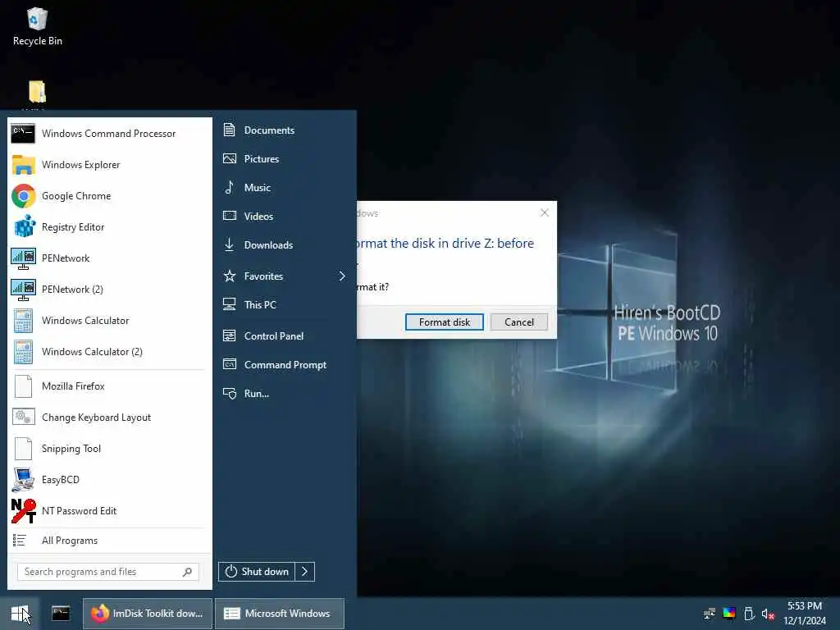840x630 pixels.
Task: Click the Shut down button
Action: pos(257,572)
